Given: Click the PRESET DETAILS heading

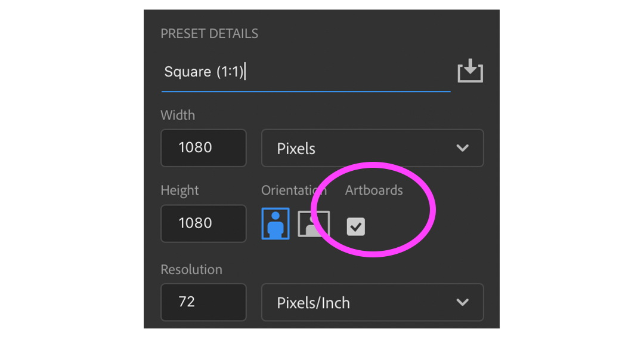Looking at the screenshot, I should tap(209, 33).
